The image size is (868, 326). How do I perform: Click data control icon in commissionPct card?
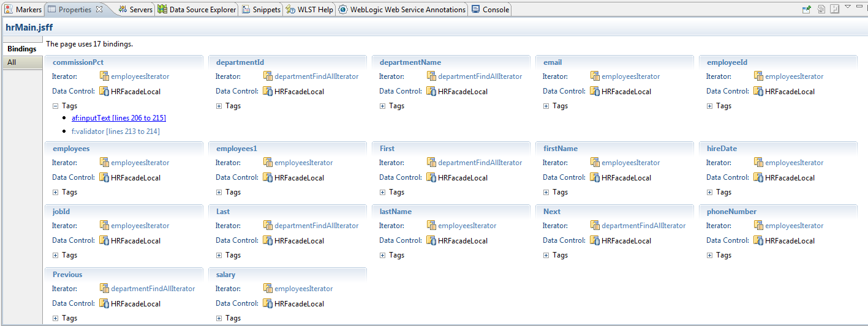[x=104, y=91]
